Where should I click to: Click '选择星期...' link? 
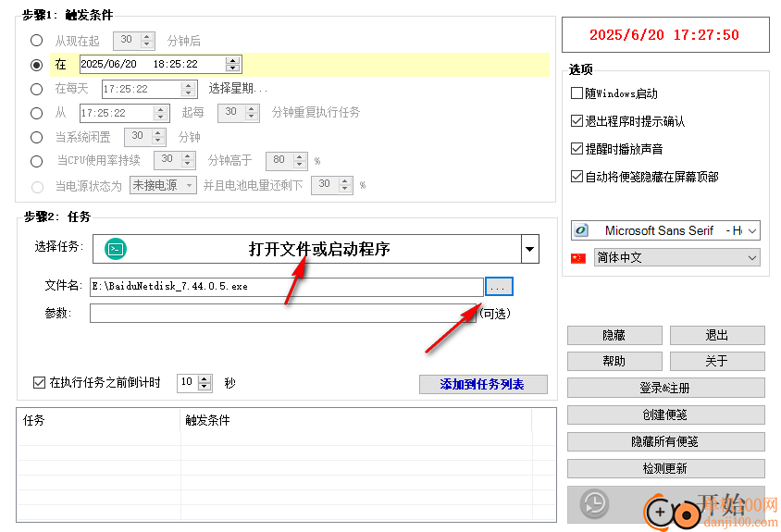[x=238, y=89]
